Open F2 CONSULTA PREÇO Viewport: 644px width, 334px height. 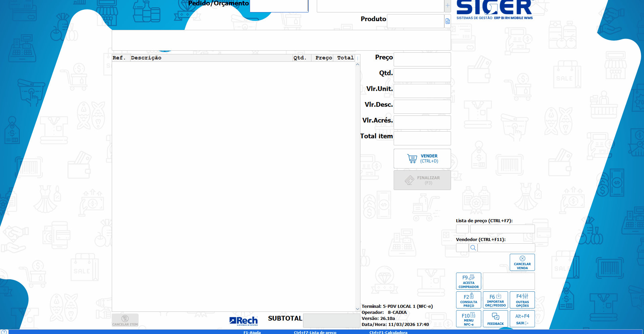(468, 300)
